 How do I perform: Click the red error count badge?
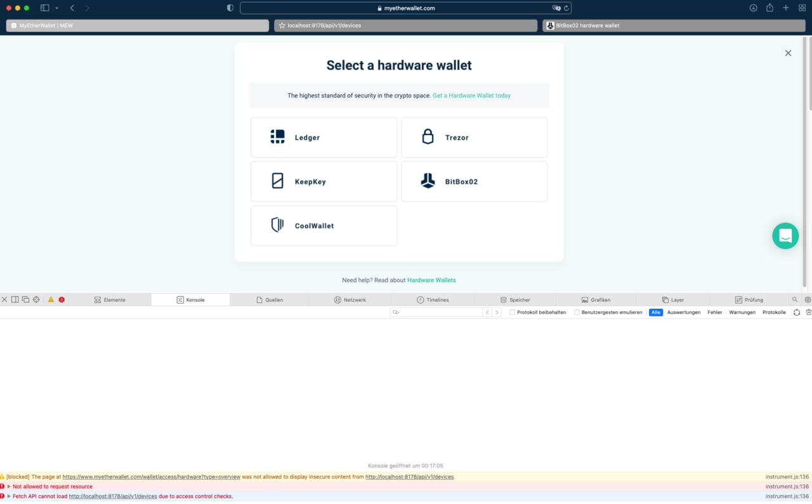[x=62, y=299]
